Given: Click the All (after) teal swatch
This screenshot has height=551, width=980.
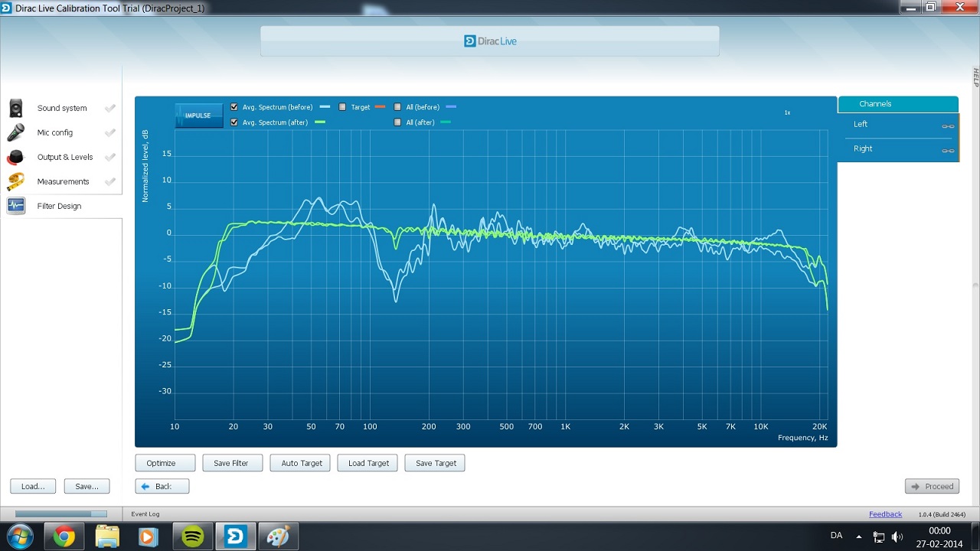Looking at the screenshot, I should point(446,122).
